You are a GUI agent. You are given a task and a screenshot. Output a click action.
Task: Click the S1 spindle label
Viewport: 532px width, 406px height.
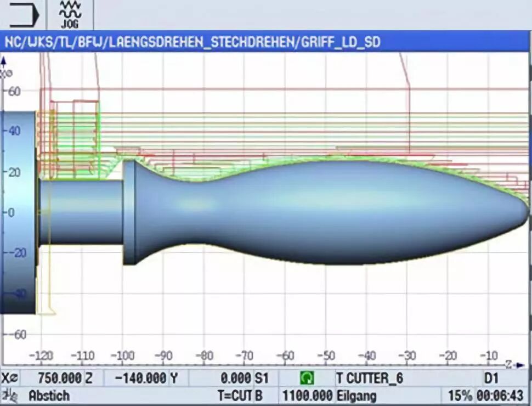click(x=261, y=378)
